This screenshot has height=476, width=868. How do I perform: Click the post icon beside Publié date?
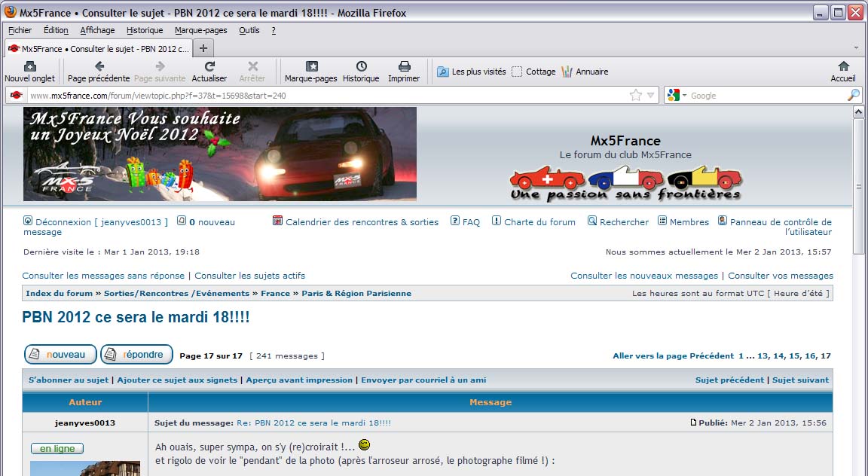coord(693,423)
